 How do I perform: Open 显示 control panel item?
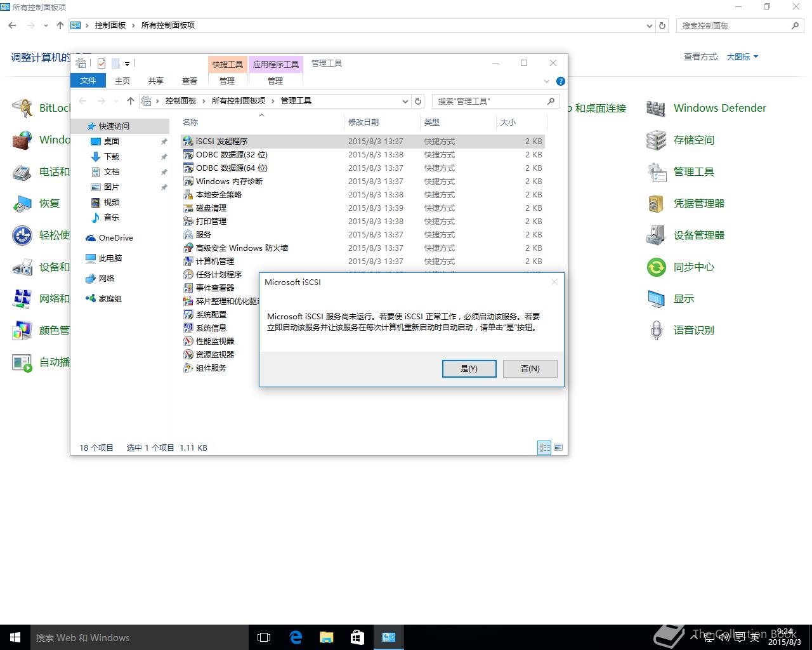671,298
